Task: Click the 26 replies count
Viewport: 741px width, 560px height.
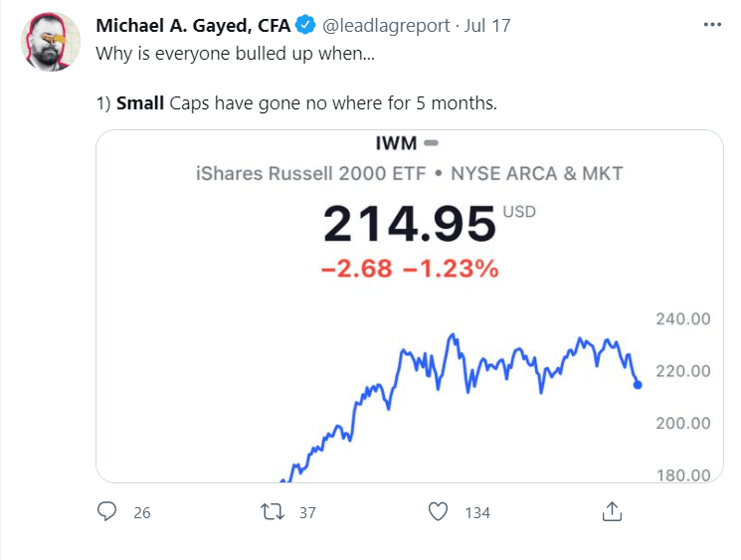Action: tap(142, 512)
